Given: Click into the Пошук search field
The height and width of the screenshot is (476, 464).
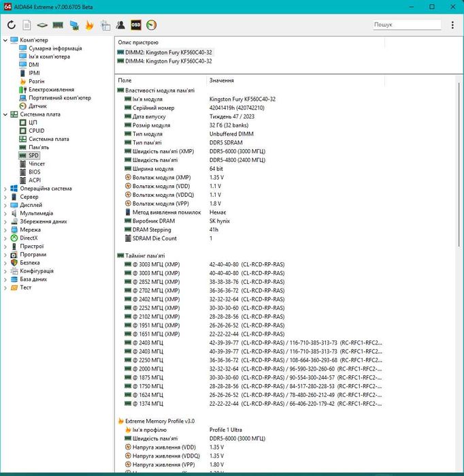Looking at the screenshot, I should [407, 25].
